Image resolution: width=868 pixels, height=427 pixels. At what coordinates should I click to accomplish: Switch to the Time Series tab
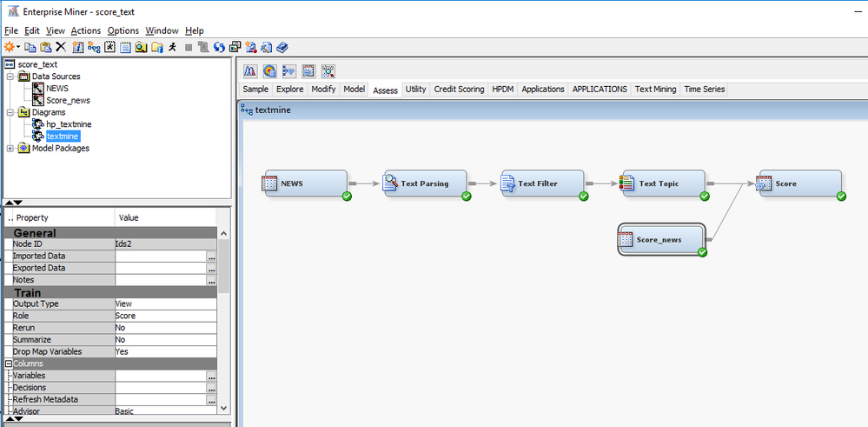click(x=704, y=90)
